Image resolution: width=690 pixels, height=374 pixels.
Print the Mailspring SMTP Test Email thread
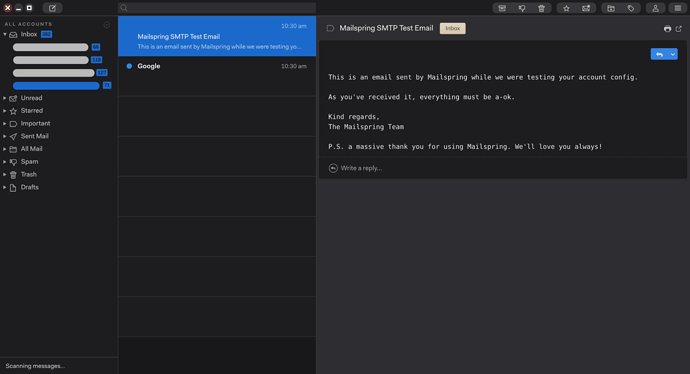(x=667, y=29)
